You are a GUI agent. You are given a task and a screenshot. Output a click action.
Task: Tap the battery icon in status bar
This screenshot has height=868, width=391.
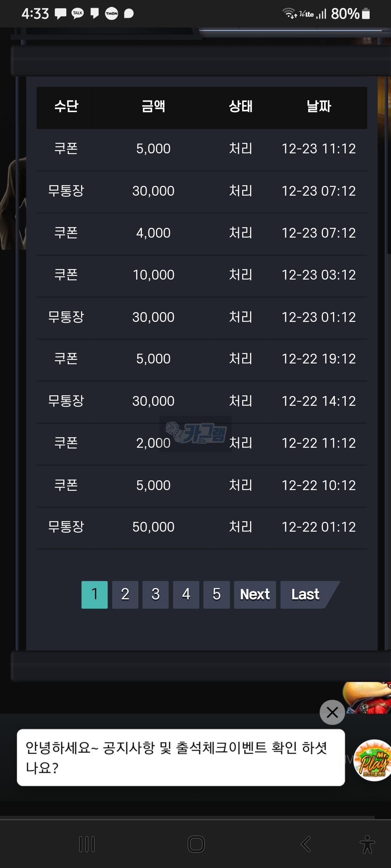366,14
